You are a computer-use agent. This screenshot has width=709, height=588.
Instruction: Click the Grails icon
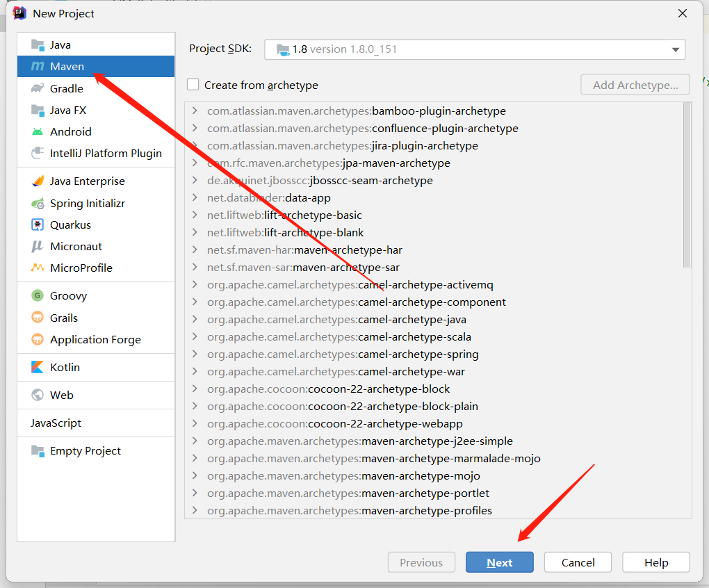(x=38, y=317)
